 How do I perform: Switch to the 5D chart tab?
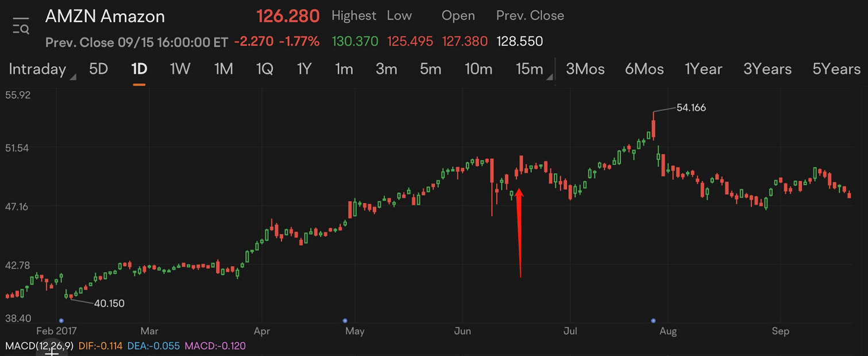(x=98, y=70)
